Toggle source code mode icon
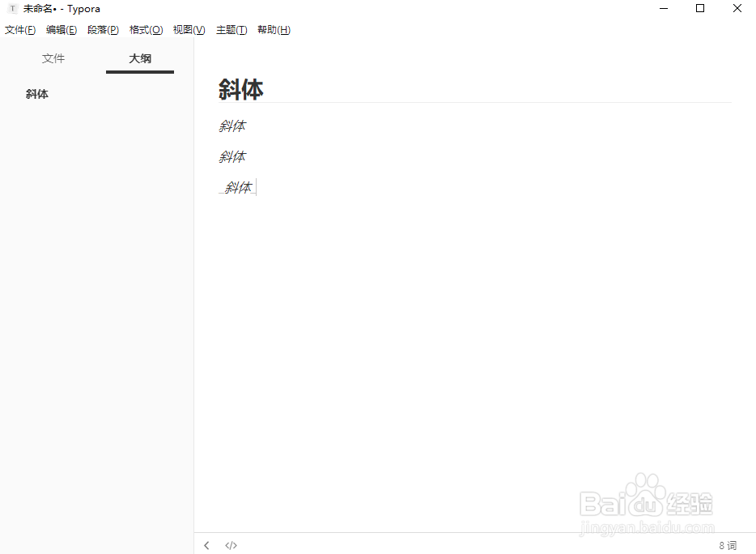This screenshot has width=756, height=554. [x=231, y=545]
